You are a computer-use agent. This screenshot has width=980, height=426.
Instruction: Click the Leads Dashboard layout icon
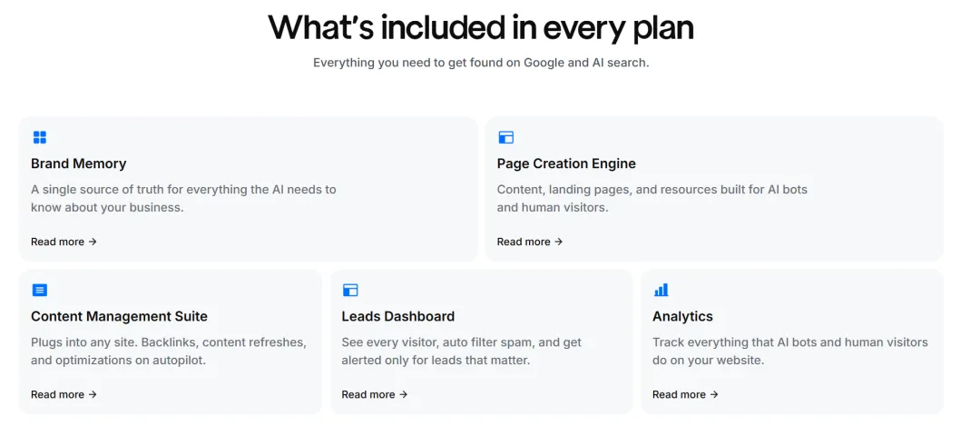pos(350,290)
